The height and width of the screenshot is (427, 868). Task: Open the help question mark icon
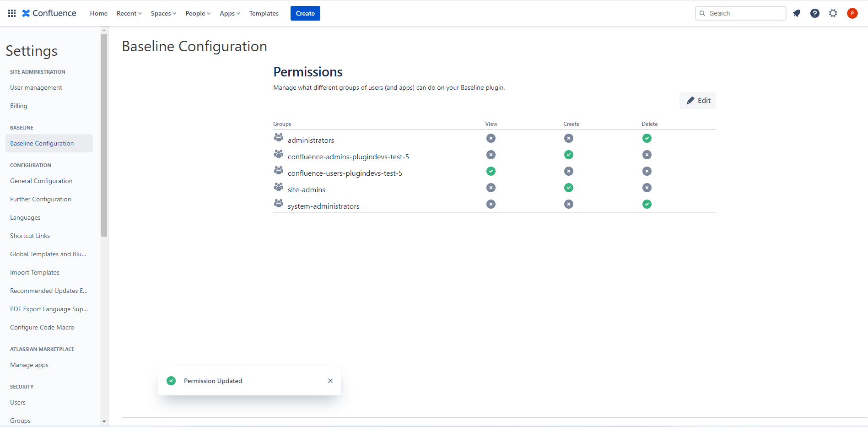coord(815,13)
